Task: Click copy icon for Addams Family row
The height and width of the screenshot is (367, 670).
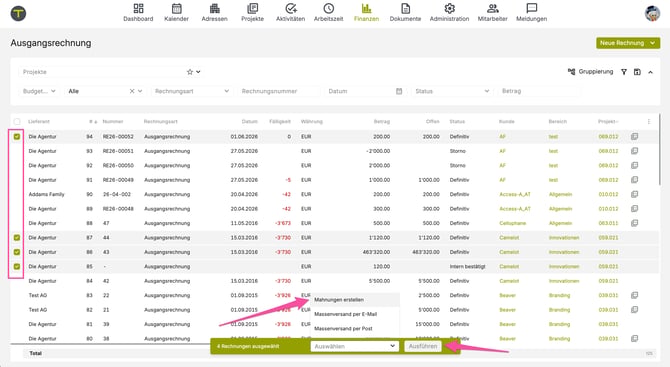Action: 635,194
